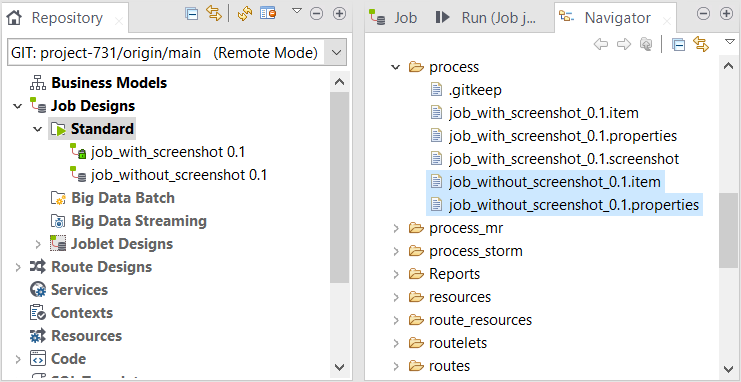Select job_without_screenshot_0.1.properties file
The width and height of the screenshot is (741, 382).
pyautogui.click(x=574, y=205)
